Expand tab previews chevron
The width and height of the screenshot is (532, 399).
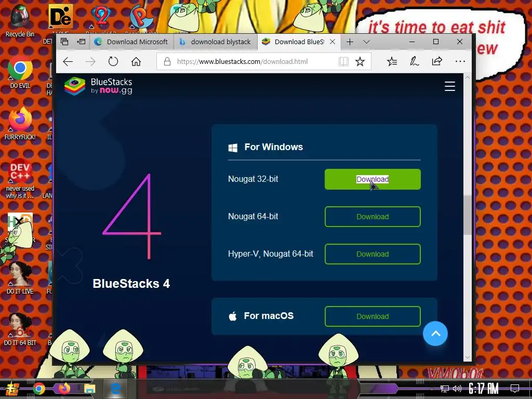pyautogui.click(x=366, y=42)
